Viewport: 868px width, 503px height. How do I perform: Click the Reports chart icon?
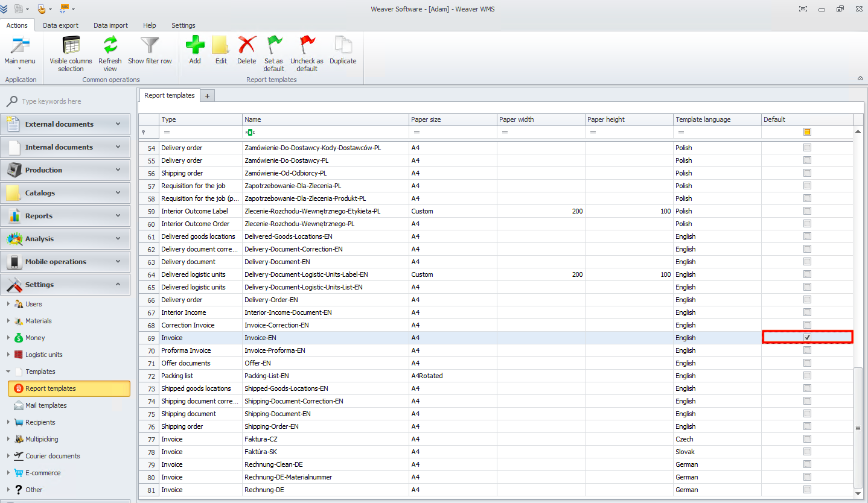pyautogui.click(x=13, y=216)
